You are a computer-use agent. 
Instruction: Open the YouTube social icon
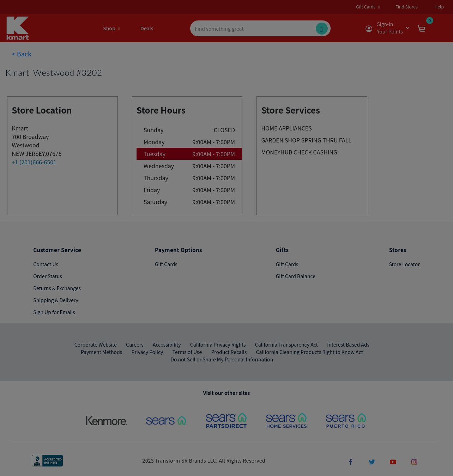393,462
